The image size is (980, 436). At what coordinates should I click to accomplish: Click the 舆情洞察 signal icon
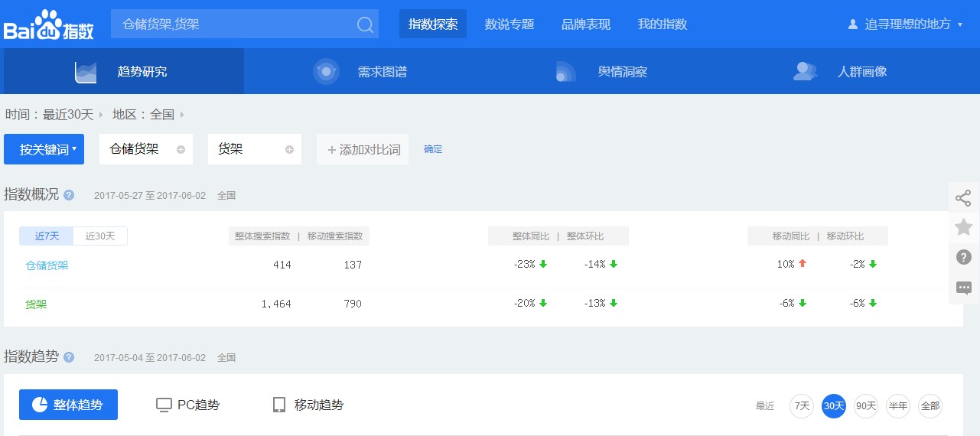(x=566, y=72)
